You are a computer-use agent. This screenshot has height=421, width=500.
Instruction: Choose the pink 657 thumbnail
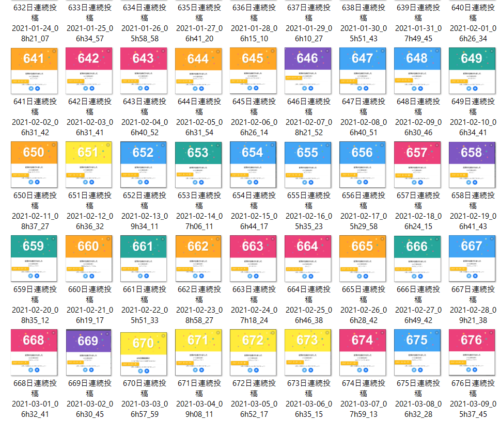click(x=417, y=165)
